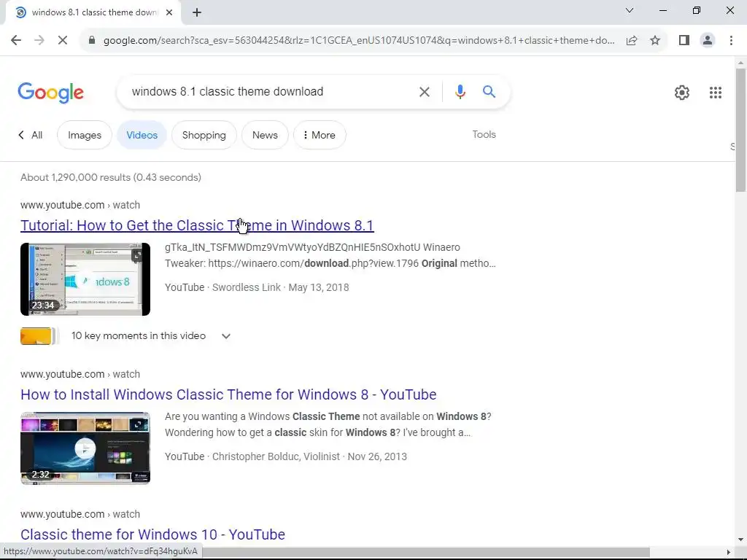
Task: Open a new browser tab
Action: coord(197,12)
